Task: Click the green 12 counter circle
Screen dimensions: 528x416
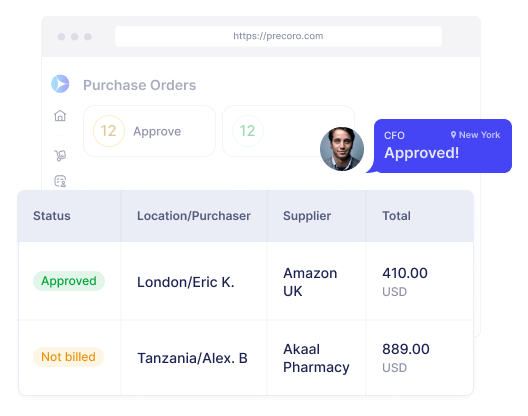Action: click(248, 131)
